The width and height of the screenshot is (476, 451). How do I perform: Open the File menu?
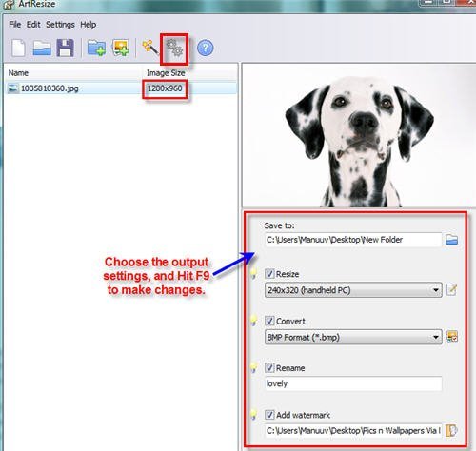point(15,25)
